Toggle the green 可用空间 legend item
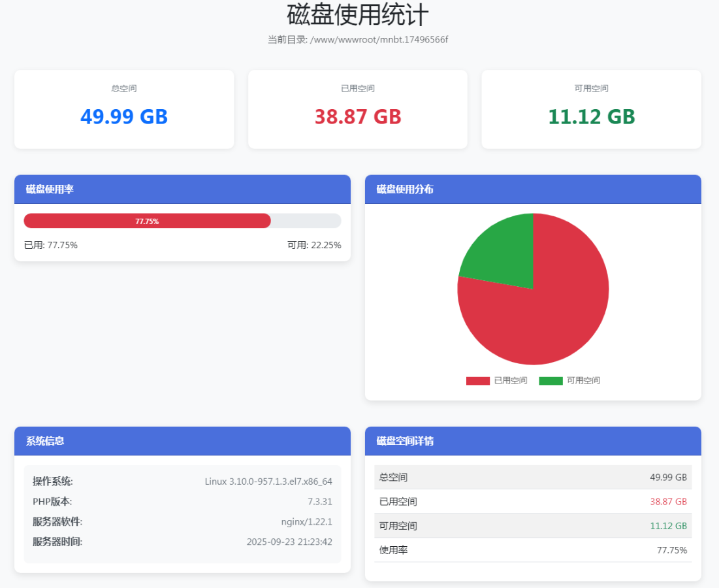The height and width of the screenshot is (588, 719). click(x=569, y=380)
